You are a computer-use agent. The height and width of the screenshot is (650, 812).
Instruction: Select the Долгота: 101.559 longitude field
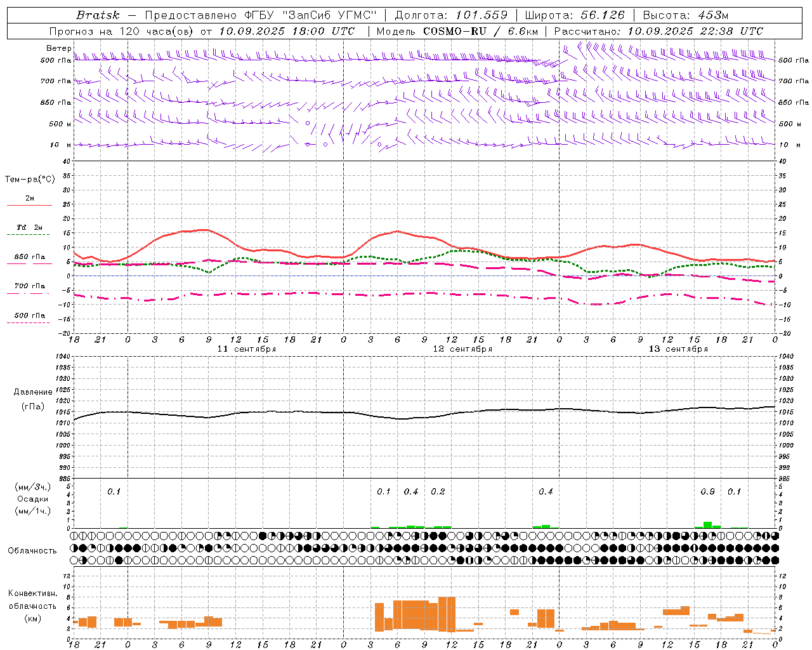(x=452, y=15)
